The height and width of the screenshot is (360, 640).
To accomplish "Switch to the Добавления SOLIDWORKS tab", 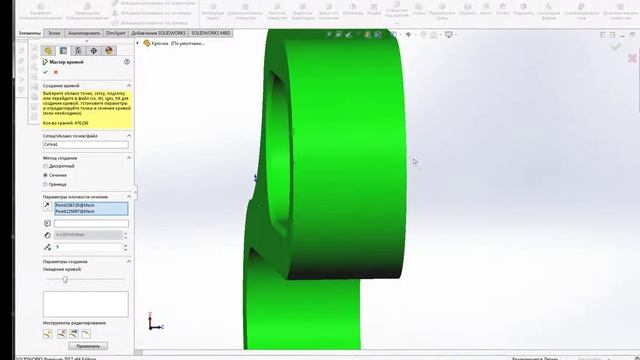I will [x=158, y=33].
